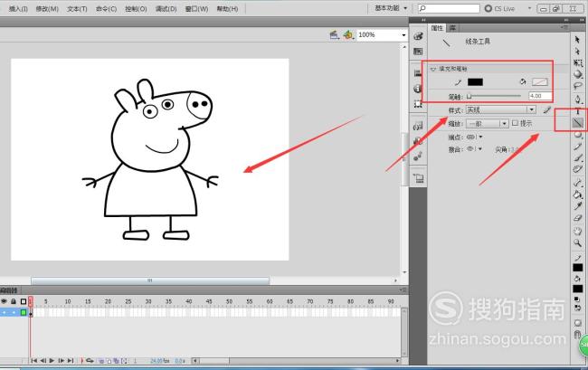
Task: Select the 3D Rotation tool
Action: pyautogui.click(x=577, y=74)
